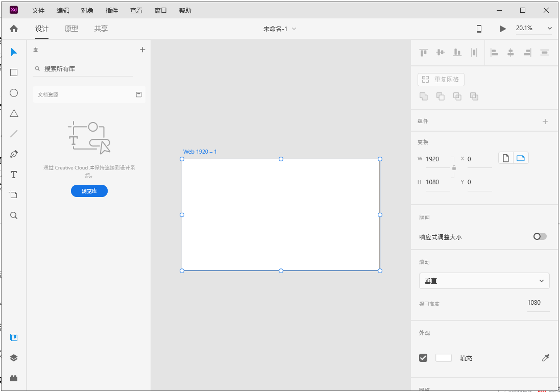Screen dimensions: 560x392
Task: Set artboard to landscape orientation
Action: pos(521,158)
